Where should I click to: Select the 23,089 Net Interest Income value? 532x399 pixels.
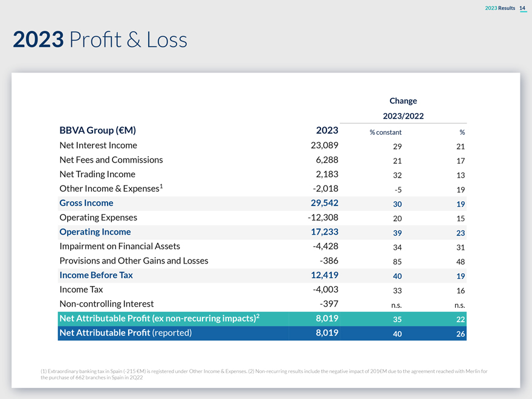click(x=319, y=145)
